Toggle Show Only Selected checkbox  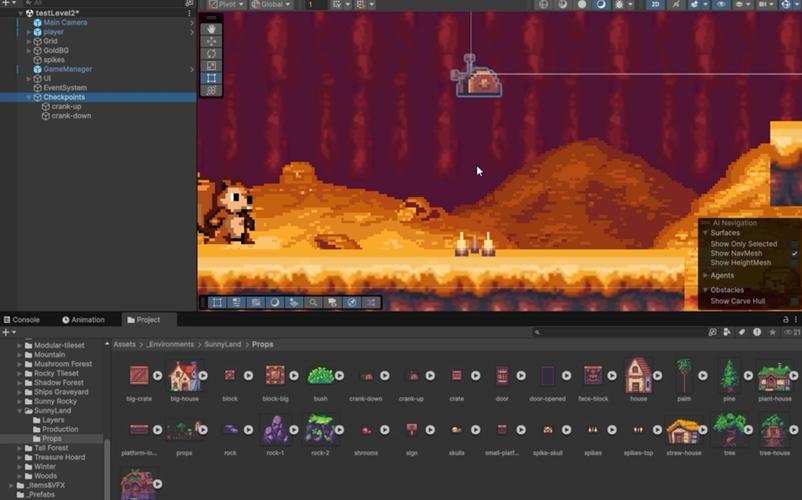[794, 244]
